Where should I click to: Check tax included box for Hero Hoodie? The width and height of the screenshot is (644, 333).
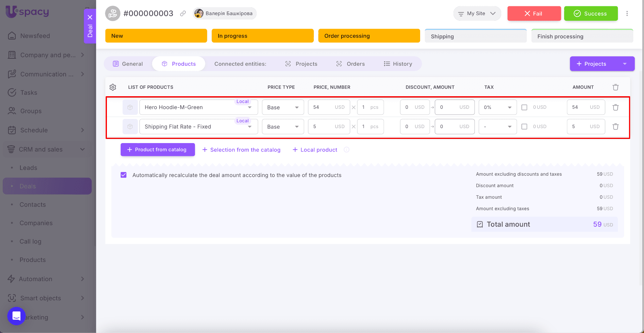524,107
